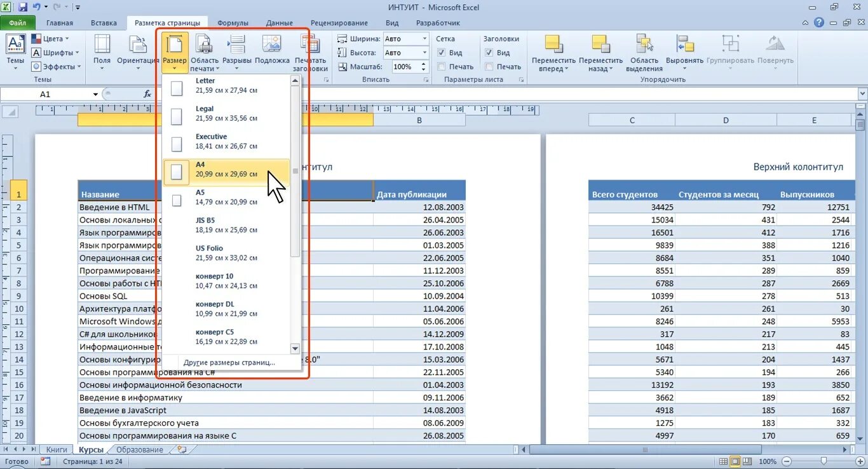Open Customize Quick Access Toolbar arrow

click(78, 8)
